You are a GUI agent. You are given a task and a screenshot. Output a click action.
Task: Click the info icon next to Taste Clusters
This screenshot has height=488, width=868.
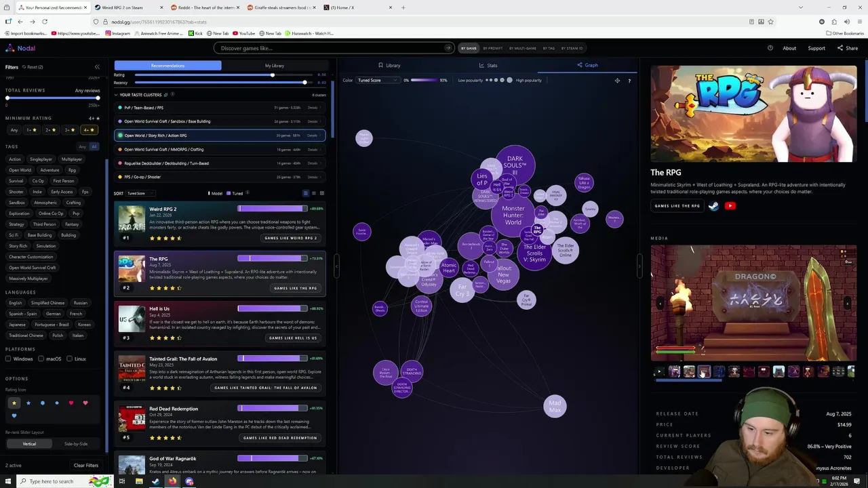(x=173, y=95)
